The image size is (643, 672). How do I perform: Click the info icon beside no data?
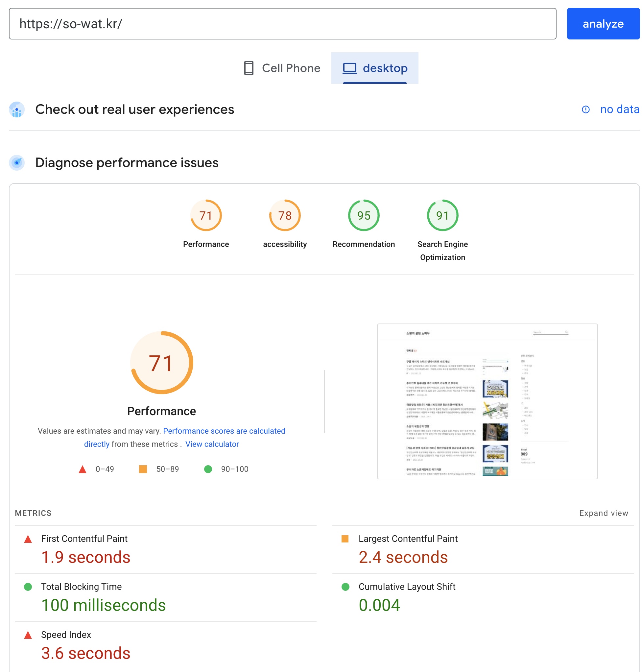[585, 109]
